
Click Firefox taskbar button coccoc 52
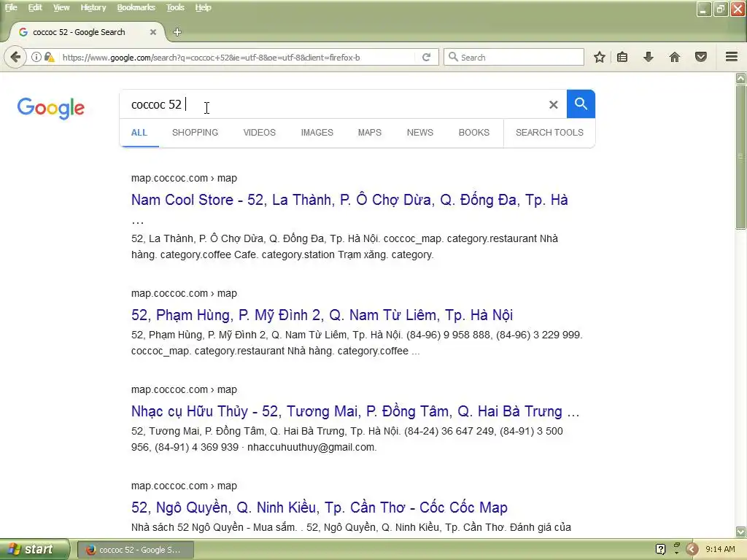pyautogui.click(x=135, y=550)
